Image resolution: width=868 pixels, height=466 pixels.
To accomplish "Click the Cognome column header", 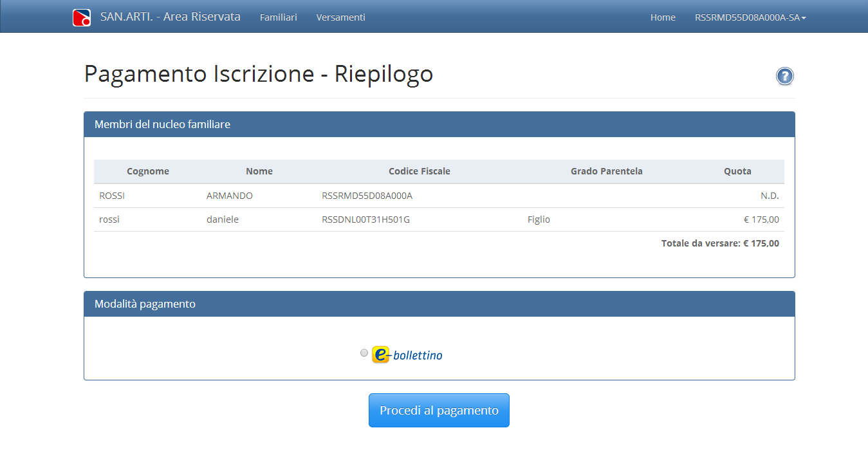I will click(148, 171).
